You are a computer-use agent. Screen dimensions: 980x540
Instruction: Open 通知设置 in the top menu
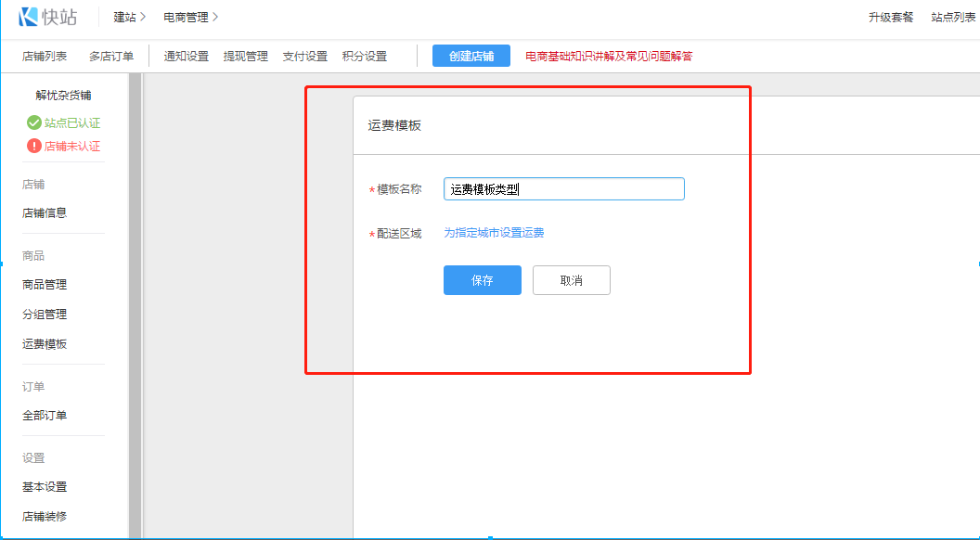click(x=187, y=56)
